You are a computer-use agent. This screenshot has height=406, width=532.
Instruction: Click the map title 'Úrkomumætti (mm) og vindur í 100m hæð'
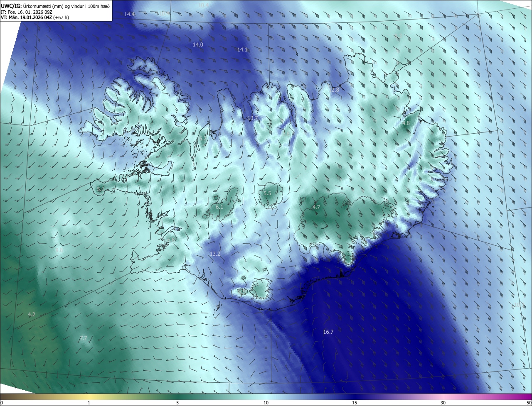click(x=66, y=5)
